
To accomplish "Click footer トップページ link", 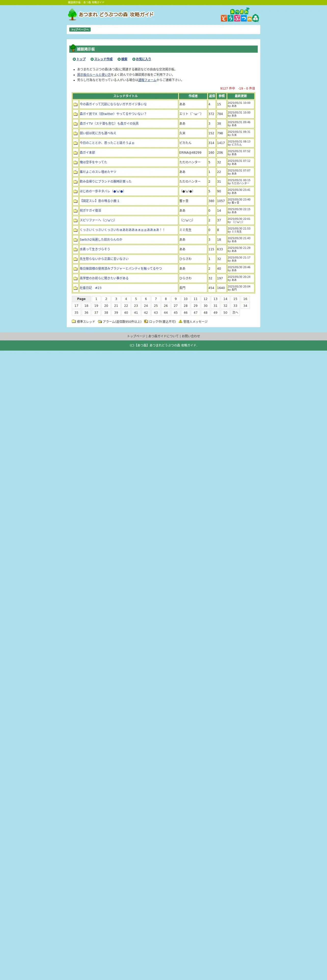I will click(x=136, y=336).
